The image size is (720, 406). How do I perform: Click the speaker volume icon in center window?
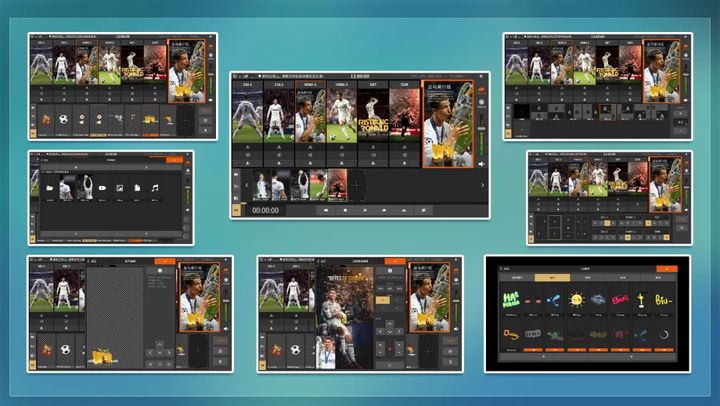tap(481, 163)
